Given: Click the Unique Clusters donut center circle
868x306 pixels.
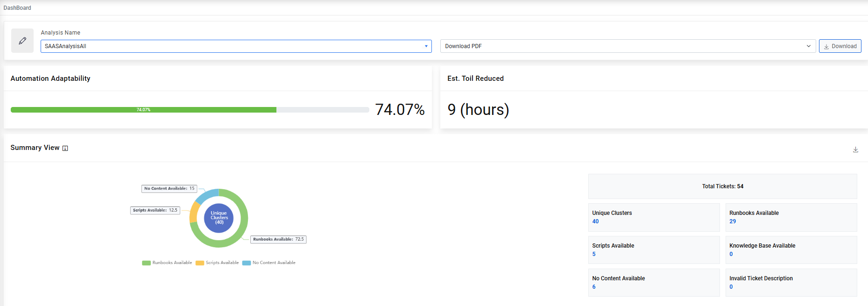Looking at the screenshot, I should 219,218.
